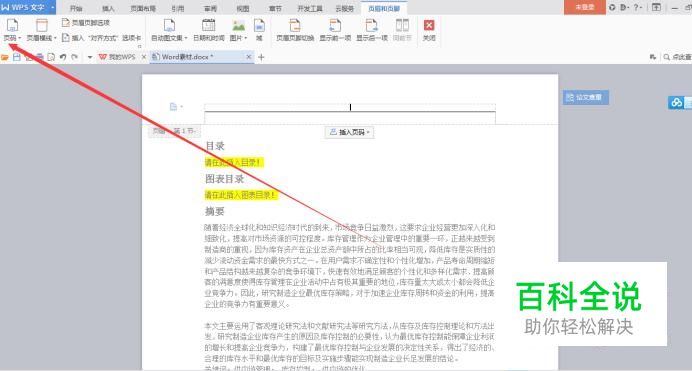Click the 图表目录 heading
This screenshot has width=692, height=371.
click(225, 179)
